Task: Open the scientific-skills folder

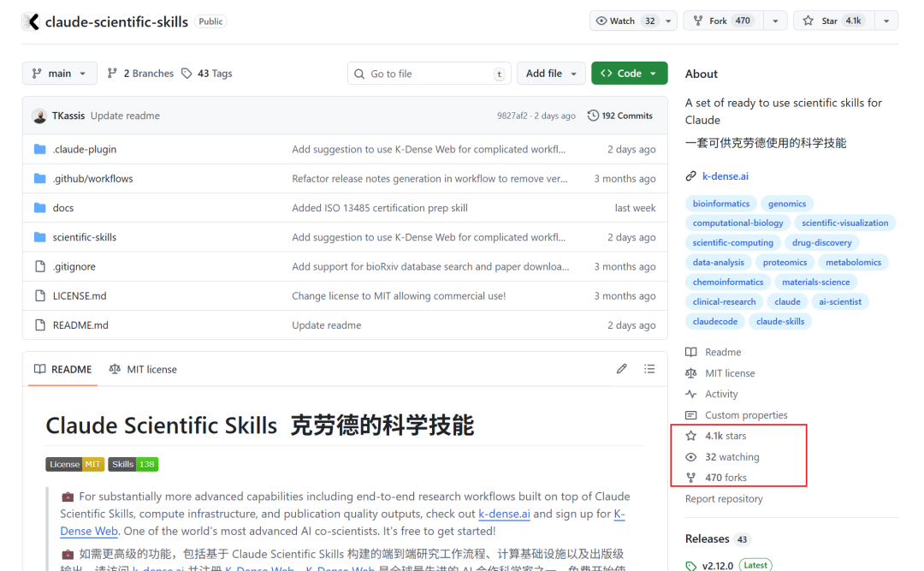Action: 84,237
